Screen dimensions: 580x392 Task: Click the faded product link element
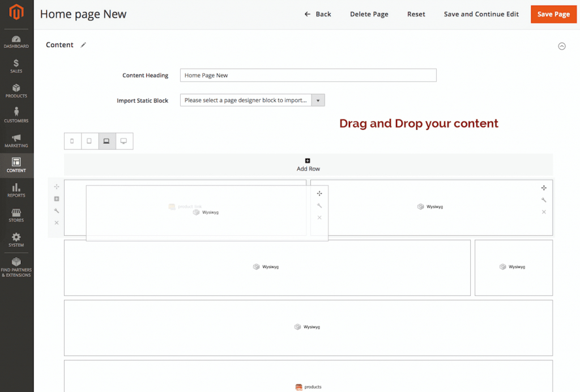(x=185, y=206)
